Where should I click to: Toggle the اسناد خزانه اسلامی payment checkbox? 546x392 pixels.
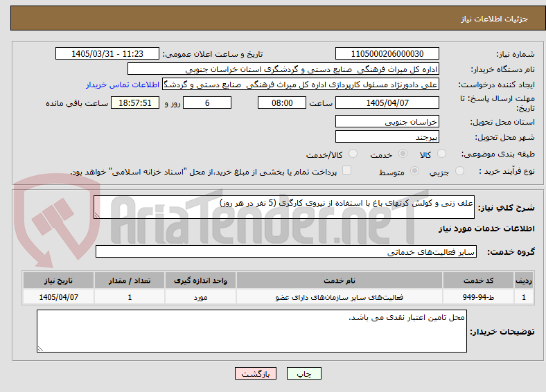347,170
